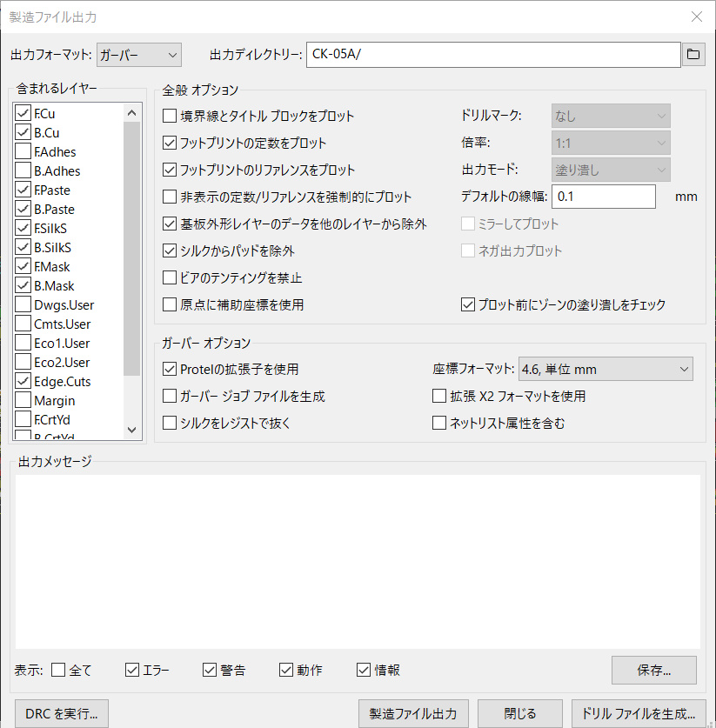Enable ガーバー ジョブ ファイルを生成 checkbox
The width and height of the screenshot is (716, 728).
point(170,396)
